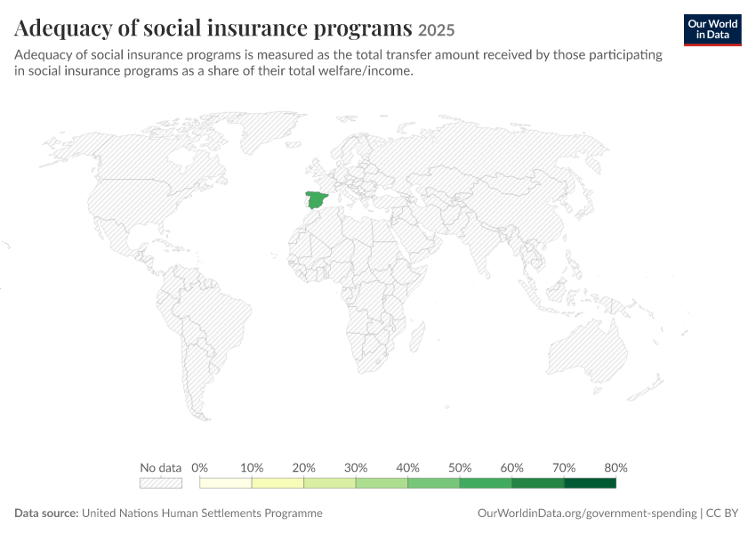Click the No data hatched legend swatch
The height and width of the screenshot is (534, 756).
pos(161,483)
